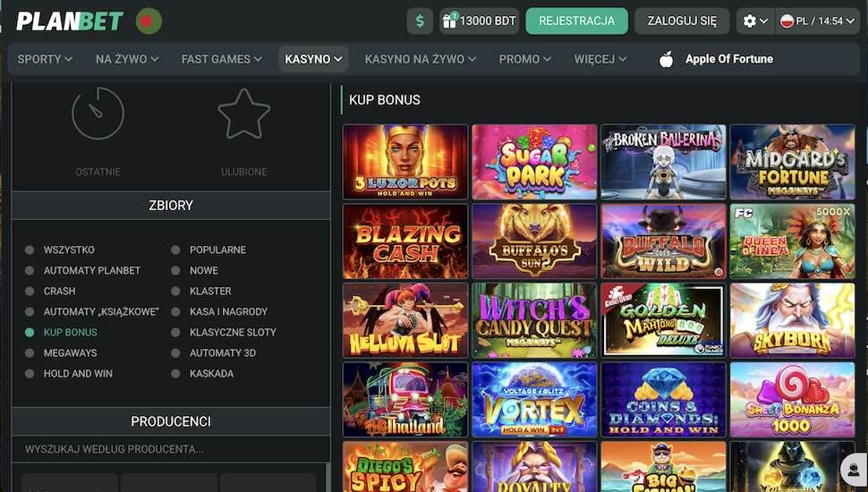This screenshot has width=868, height=492.
Task: Expand the Więcej menu
Action: click(600, 59)
